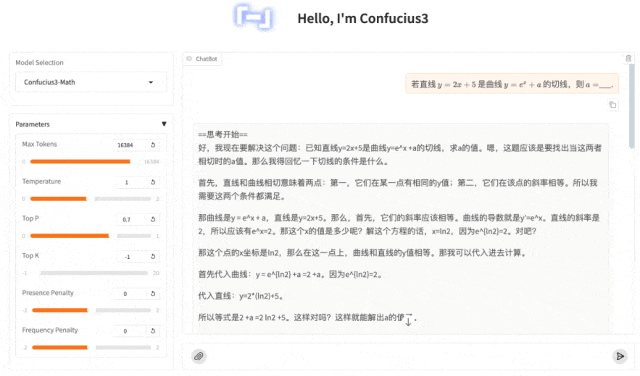Viewport: 640px width, 376px height.
Task: Clear the chat with trash icon
Action: tap(628, 58)
